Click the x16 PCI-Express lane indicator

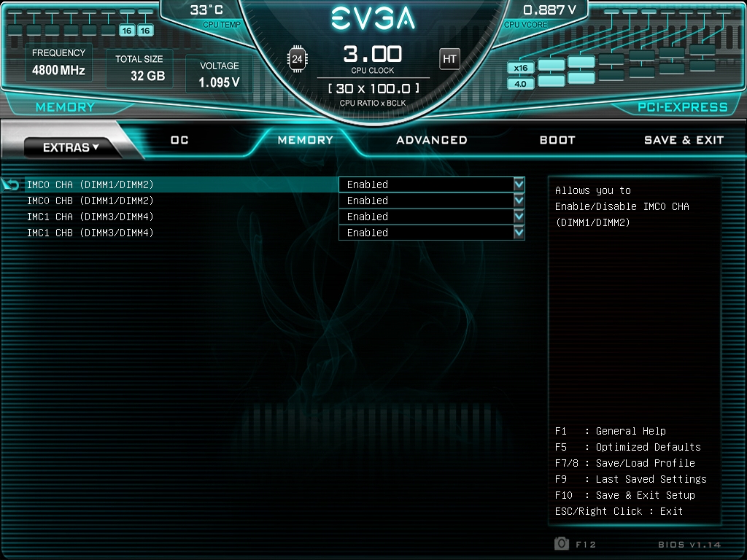[x=521, y=68]
